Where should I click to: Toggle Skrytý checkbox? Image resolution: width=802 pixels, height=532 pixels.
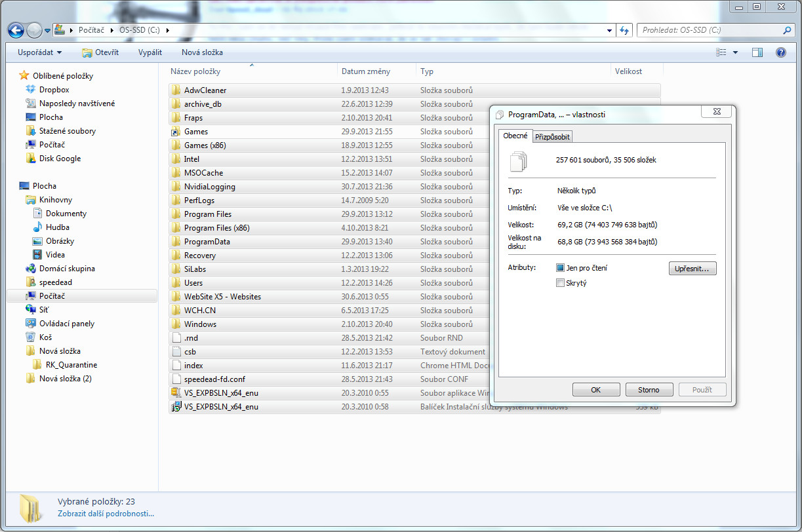(560, 283)
